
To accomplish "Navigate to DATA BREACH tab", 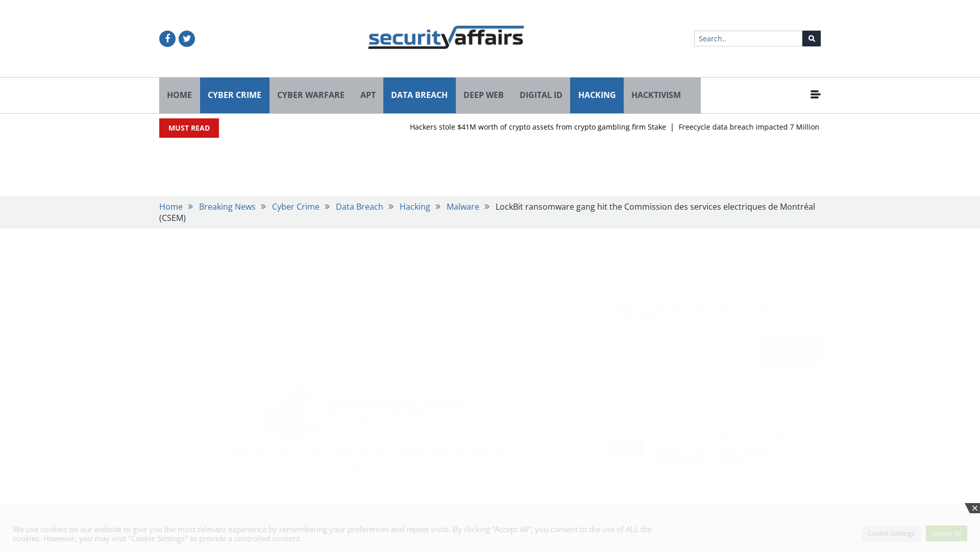I will click(420, 95).
